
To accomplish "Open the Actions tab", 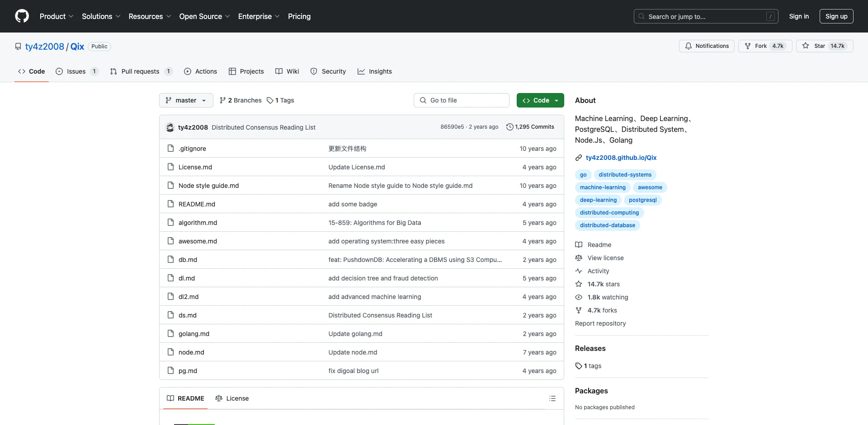I will point(201,71).
